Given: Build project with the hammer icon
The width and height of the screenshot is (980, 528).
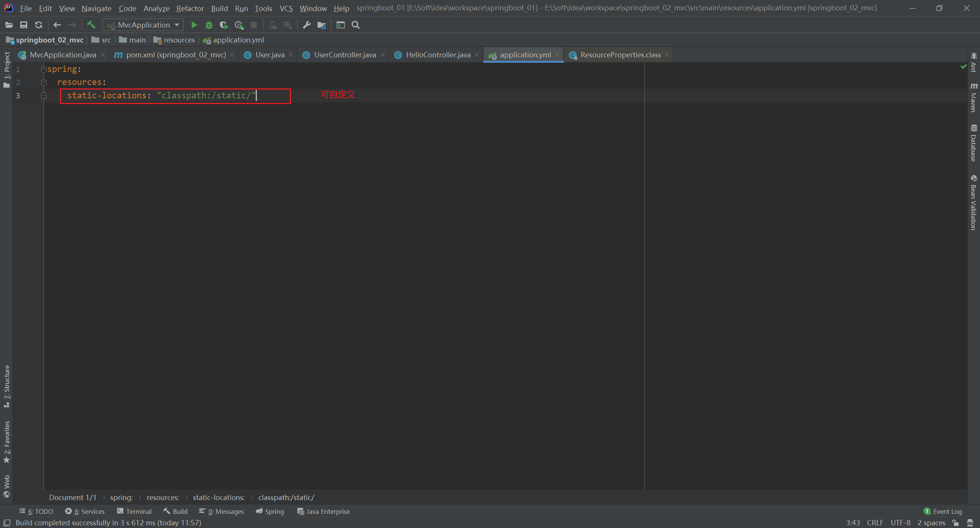Looking at the screenshot, I should coord(91,25).
